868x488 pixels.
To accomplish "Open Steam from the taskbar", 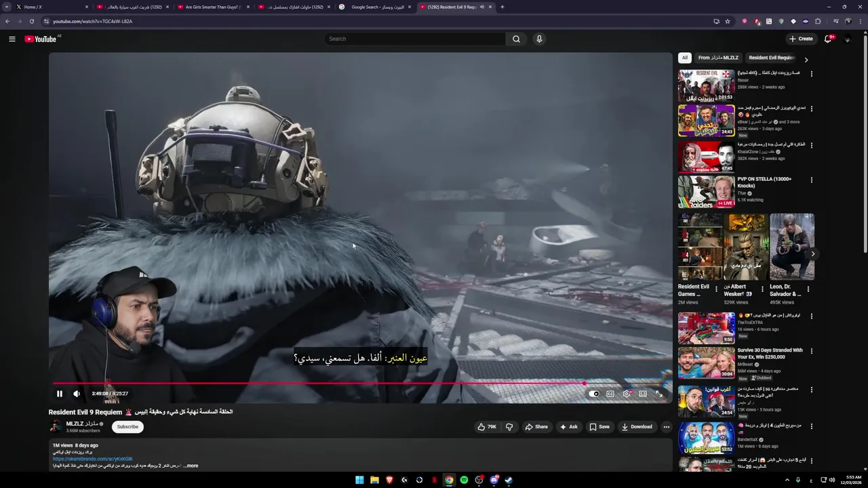I will point(509,480).
